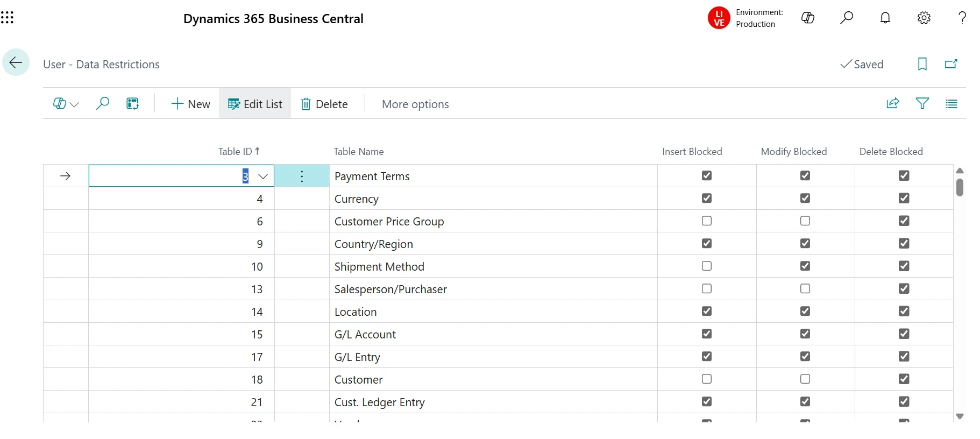
Task: Uncheck Insert Blocked for Payment Terms
Action: 707,175
